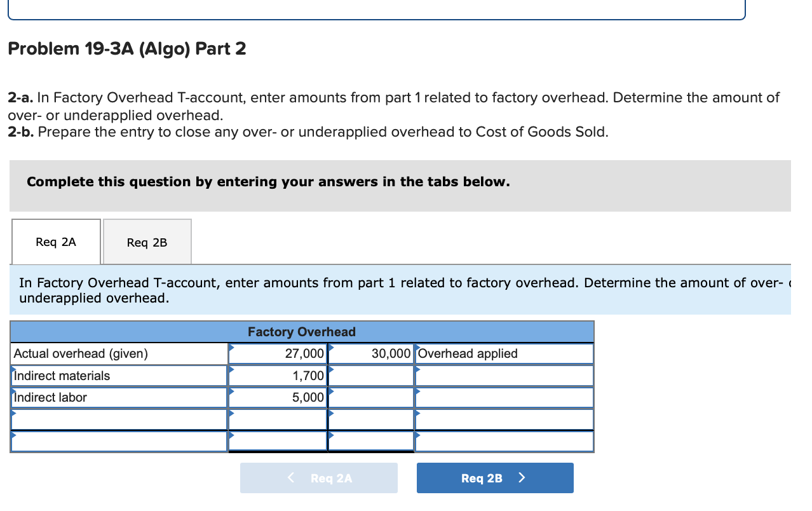
Task: Select the Req 2A tab
Action: (56, 242)
